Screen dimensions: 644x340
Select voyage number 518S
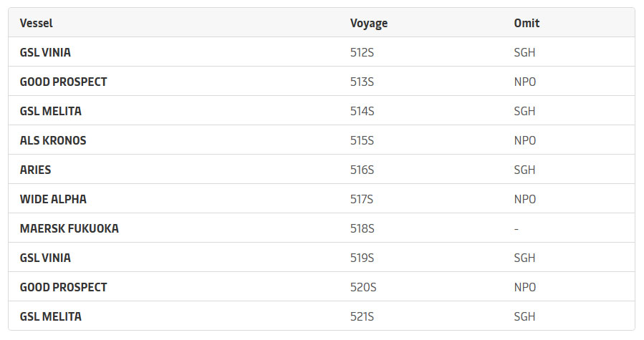point(362,228)
